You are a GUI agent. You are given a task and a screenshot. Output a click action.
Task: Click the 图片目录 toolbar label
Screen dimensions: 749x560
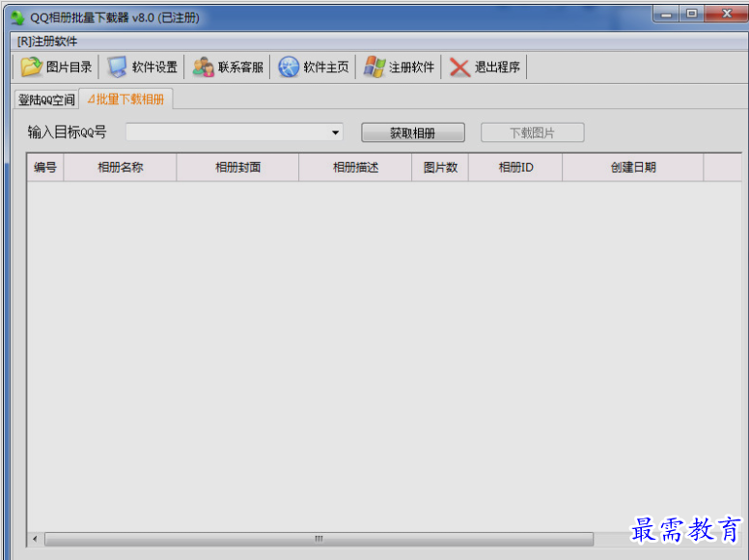[69, 67]
